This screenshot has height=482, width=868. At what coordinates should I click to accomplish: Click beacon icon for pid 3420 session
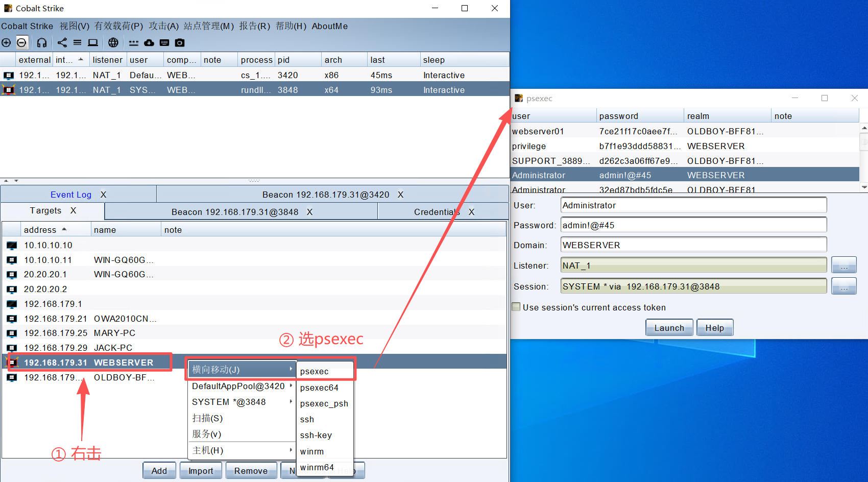pos(9,76)
